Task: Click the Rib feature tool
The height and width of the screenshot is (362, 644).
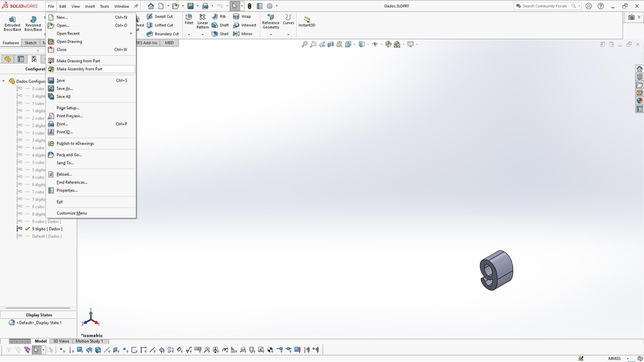Action: point(219,16)
